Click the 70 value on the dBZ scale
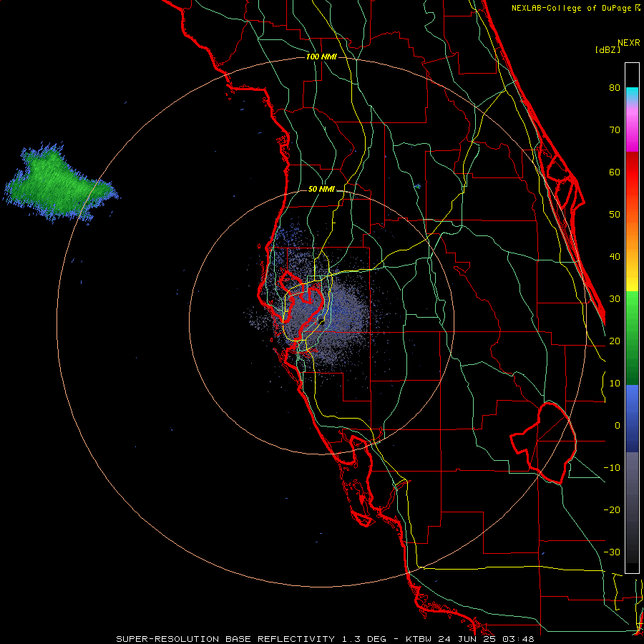Image resolution: width=644 pixels, height=644 pixels. point(615,130)
